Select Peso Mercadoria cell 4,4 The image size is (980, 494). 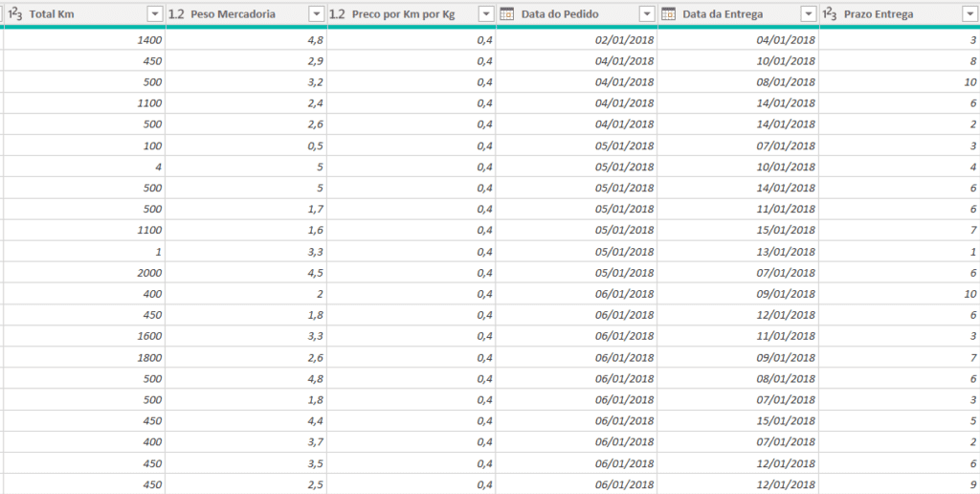246,421
